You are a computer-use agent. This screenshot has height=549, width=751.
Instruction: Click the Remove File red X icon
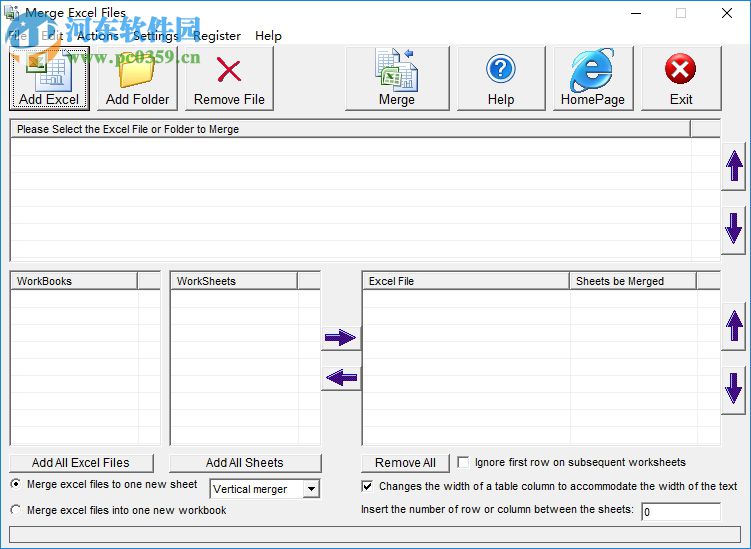pos(229,70)
